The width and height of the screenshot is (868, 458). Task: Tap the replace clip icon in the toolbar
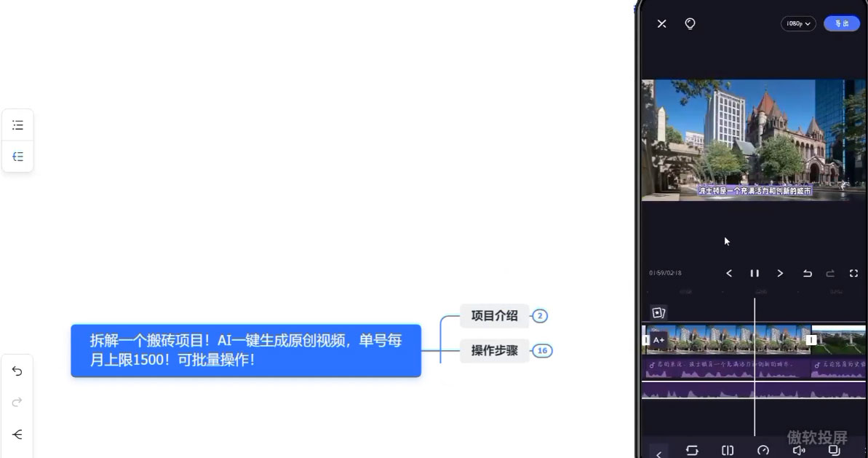(x=691, y=450)
